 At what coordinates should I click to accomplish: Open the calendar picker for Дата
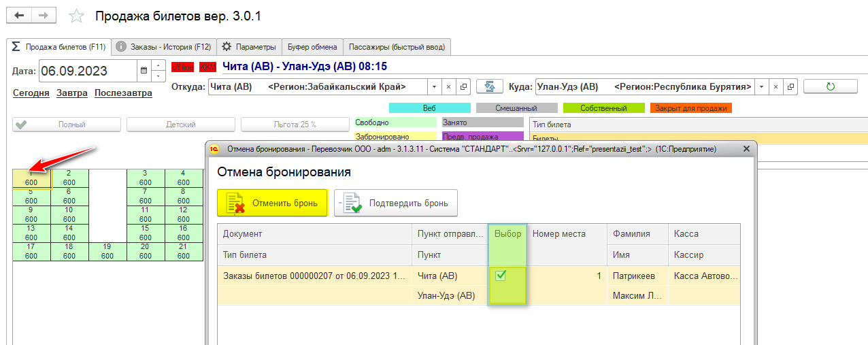pos(144,70)
